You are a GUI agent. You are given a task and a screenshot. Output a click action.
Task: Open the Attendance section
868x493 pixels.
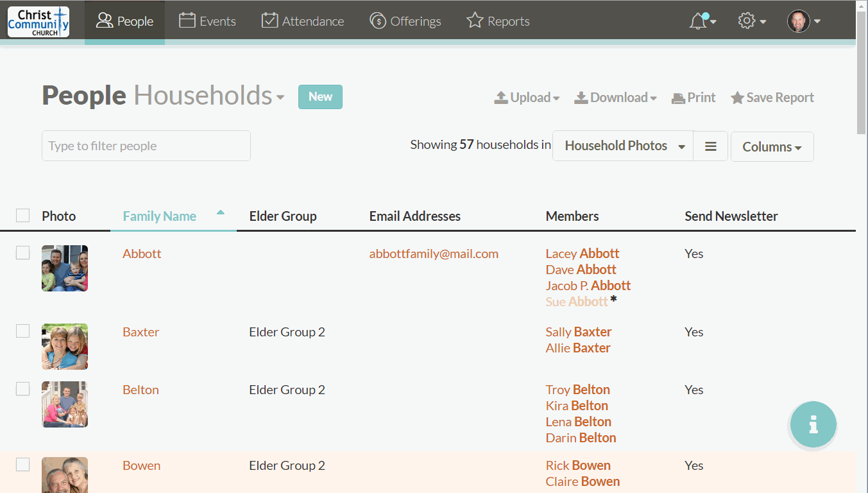tap(302, 21)
